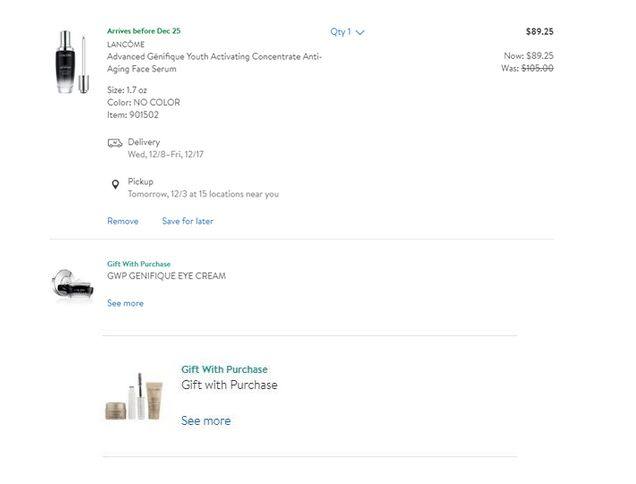Click green Gift With Purchase label above eye cream
Viewport: 636px width, 484px height.
pos(139,264)
